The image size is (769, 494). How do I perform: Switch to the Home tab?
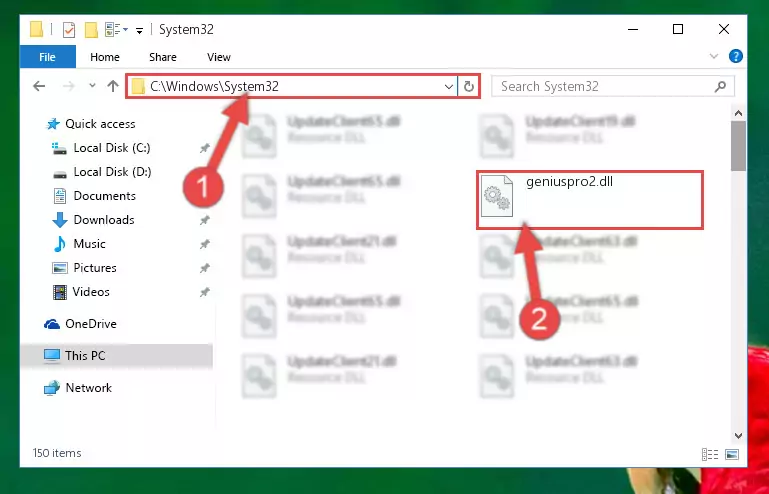[104, 57]
